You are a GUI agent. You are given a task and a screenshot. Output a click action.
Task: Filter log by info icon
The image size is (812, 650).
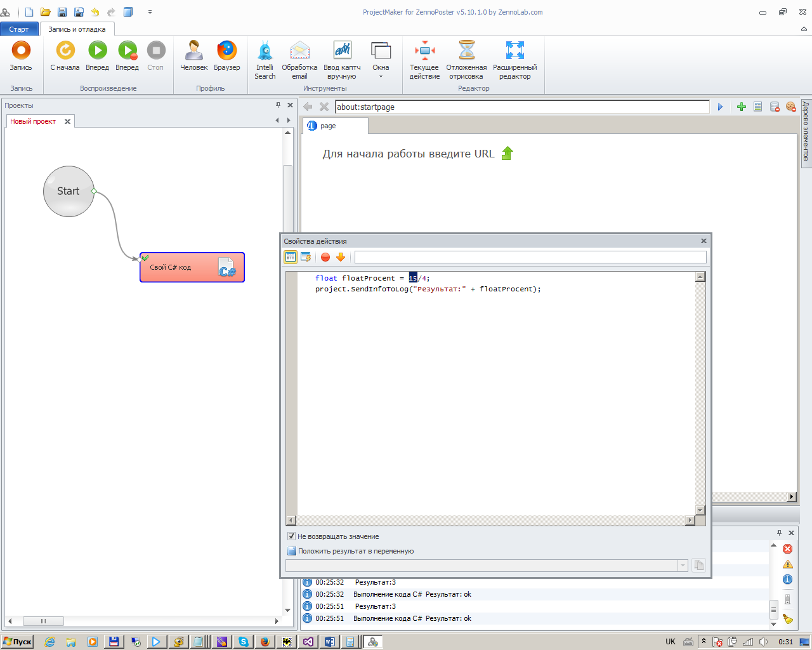[x=787, y=580]
